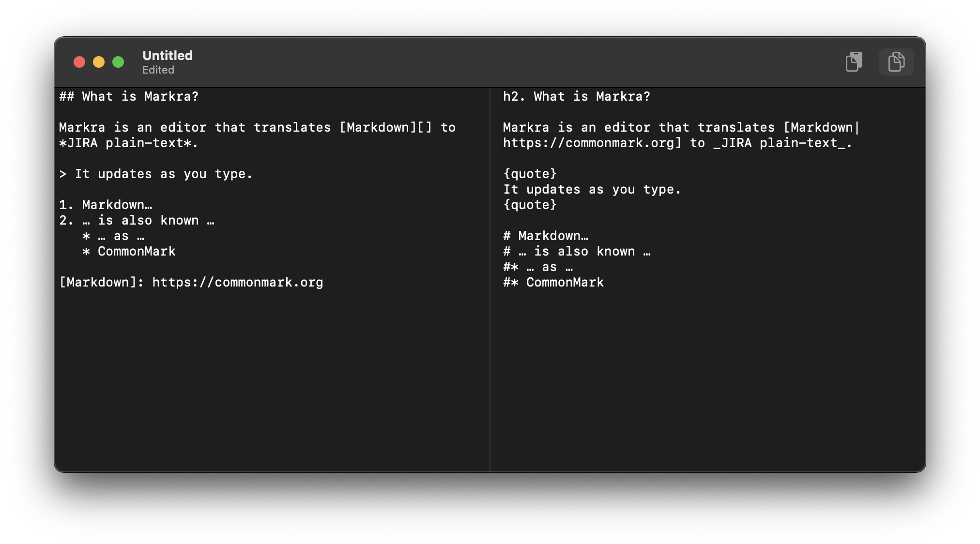This screenshot has height=544, width=980.
Task: Click the '[Markdown]: https://commonmark.org' reference line
Action: click(191, 282)
